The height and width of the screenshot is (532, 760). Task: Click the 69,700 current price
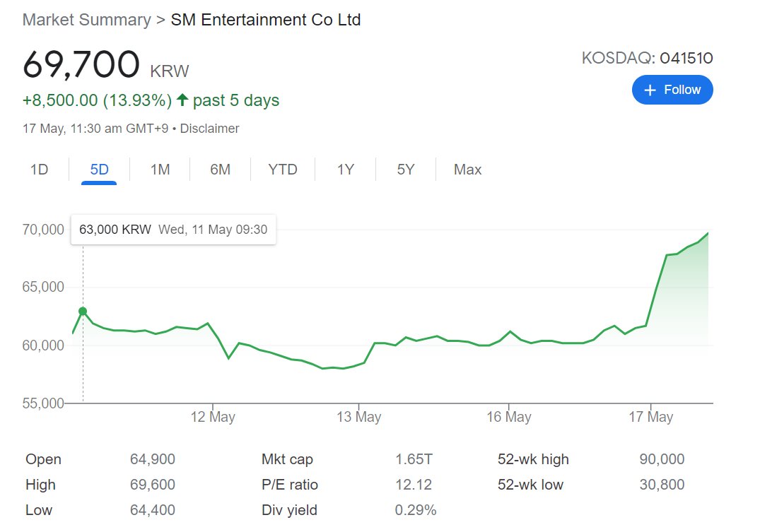pos(81,64)
